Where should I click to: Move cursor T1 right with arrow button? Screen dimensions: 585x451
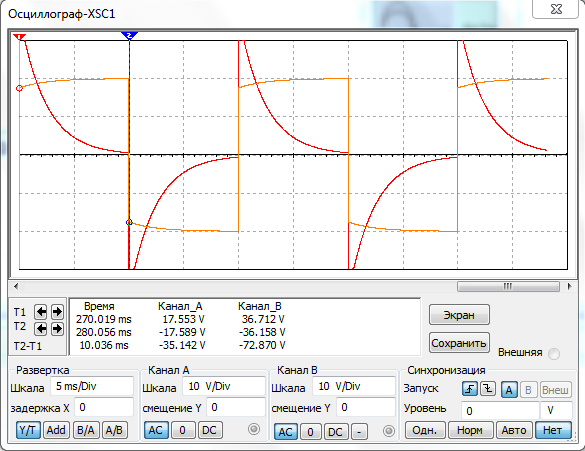(x=57, y=312)
